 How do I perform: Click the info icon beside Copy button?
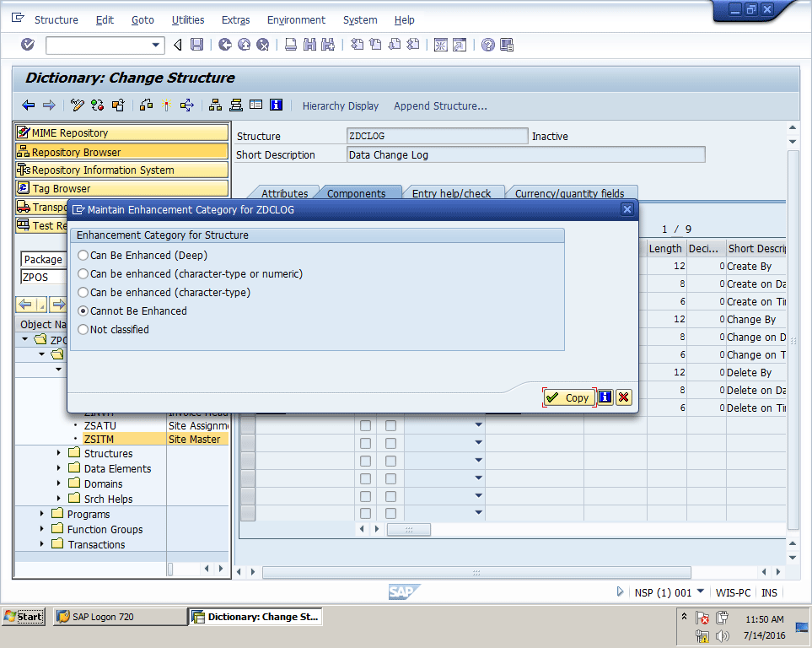[605, 397]
